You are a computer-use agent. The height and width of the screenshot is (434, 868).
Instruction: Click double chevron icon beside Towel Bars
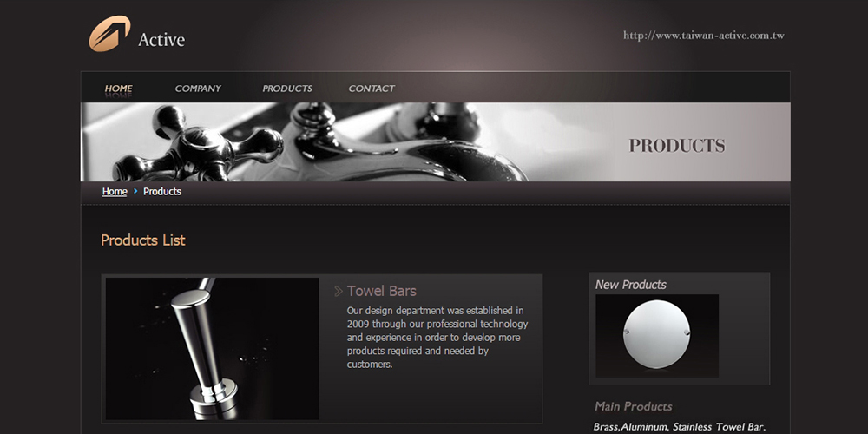tap(339, 291)
